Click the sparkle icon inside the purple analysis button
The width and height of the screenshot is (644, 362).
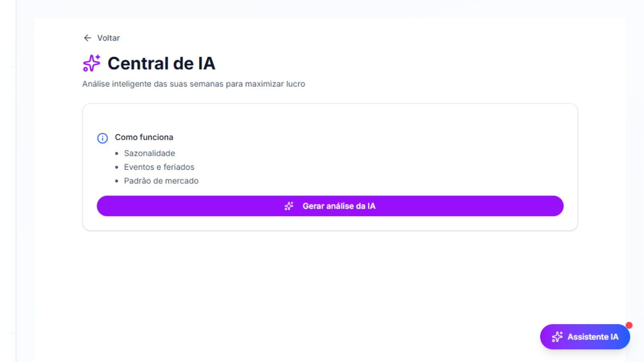(x=289, y=206)
